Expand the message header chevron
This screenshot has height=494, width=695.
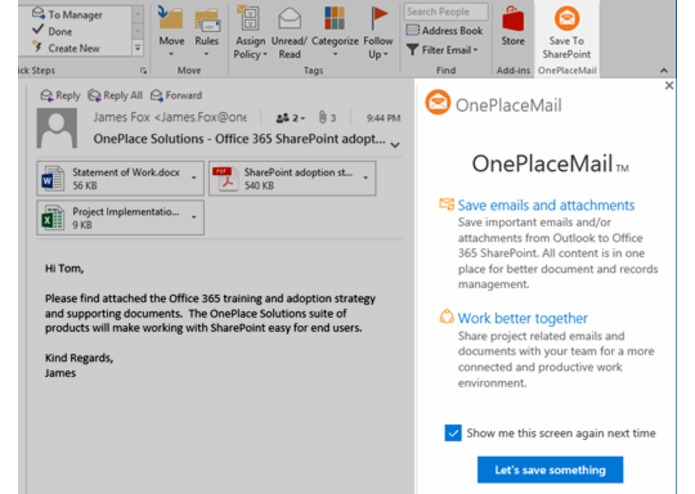pyautogui.click(x=395, y=145)
